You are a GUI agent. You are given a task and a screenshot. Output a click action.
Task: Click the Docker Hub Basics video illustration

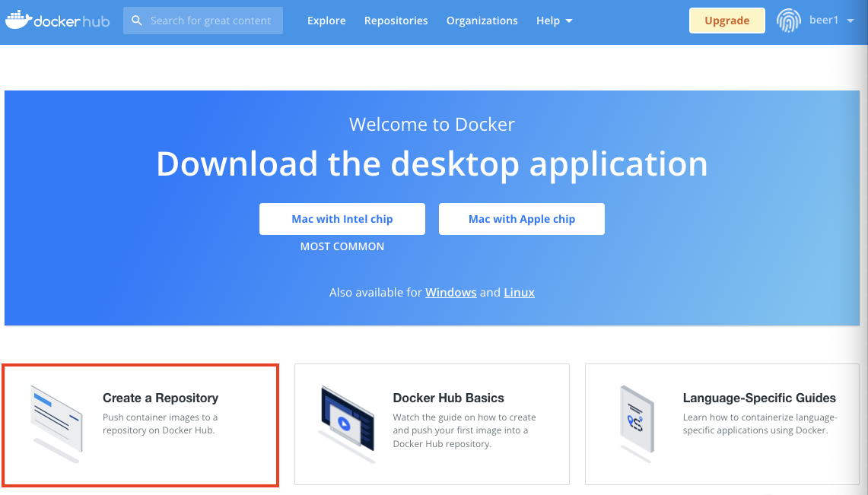(347, 424)
